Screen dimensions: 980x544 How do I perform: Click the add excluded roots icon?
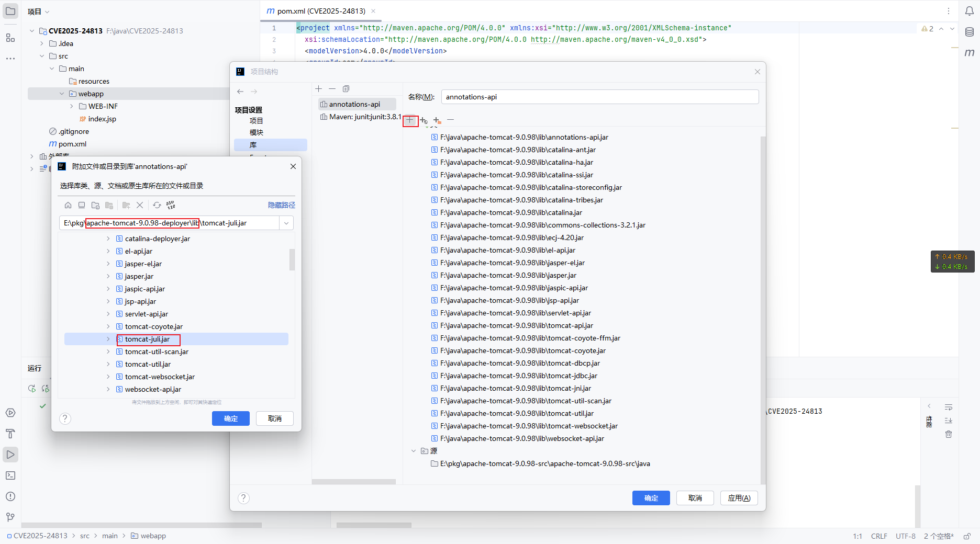(437, 120)
